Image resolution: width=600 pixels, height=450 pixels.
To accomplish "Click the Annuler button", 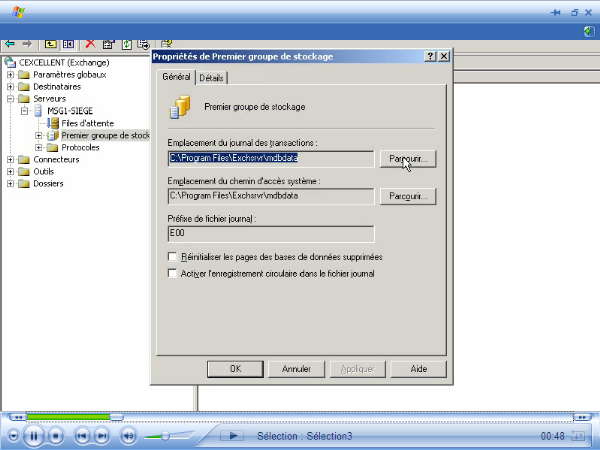I will coord(296,369).
